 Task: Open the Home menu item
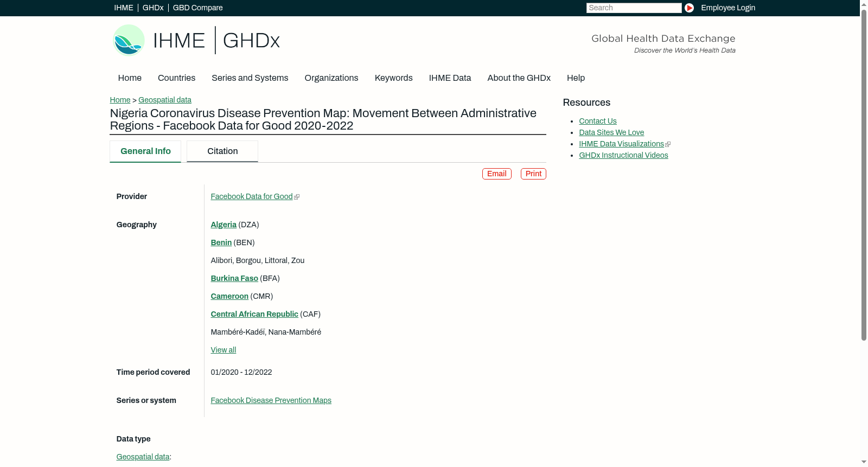(x=130, y=78)
